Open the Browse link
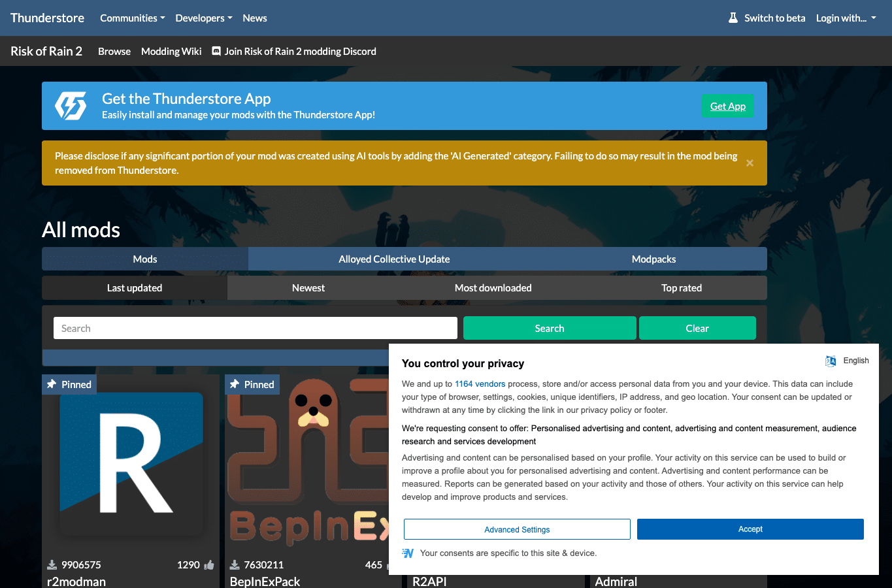 click(x=114, y=51)
